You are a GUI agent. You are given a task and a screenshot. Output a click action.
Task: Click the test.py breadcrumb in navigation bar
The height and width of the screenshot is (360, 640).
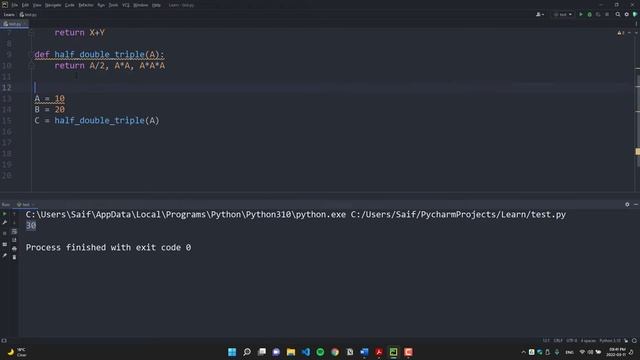tap(28, 15)
